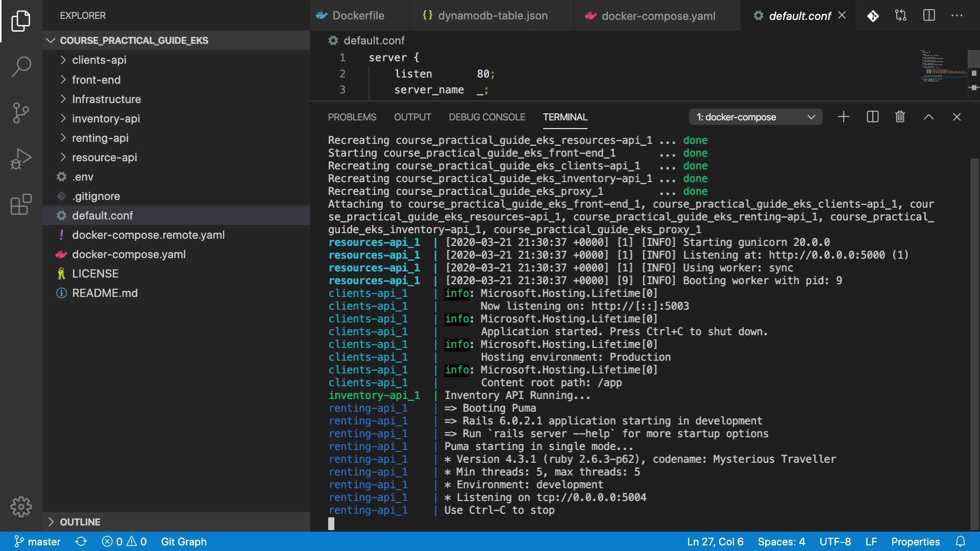
Task: Open the Extensions view
Action: (21, 205)
